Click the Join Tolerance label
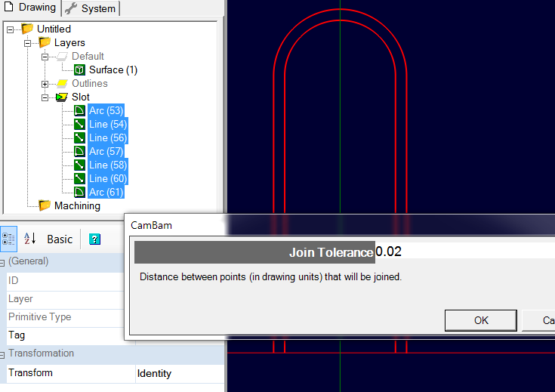 pyautogui.click(x=254, y=252)
